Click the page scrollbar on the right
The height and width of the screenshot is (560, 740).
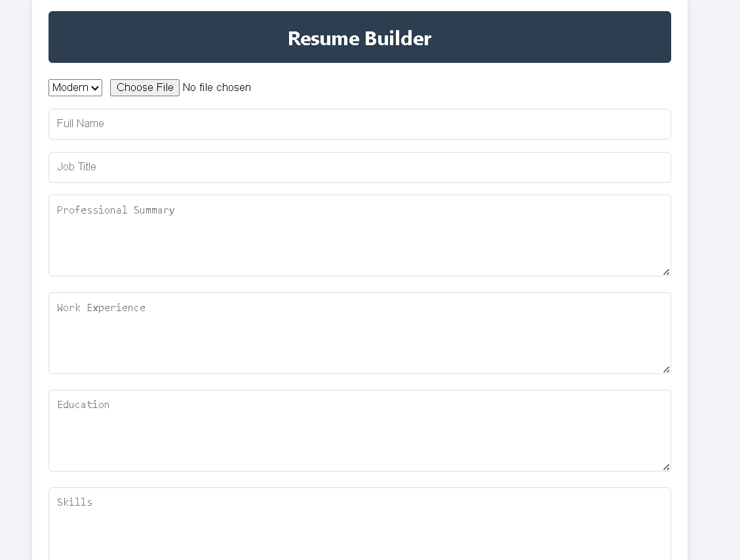tap(737, 262)
